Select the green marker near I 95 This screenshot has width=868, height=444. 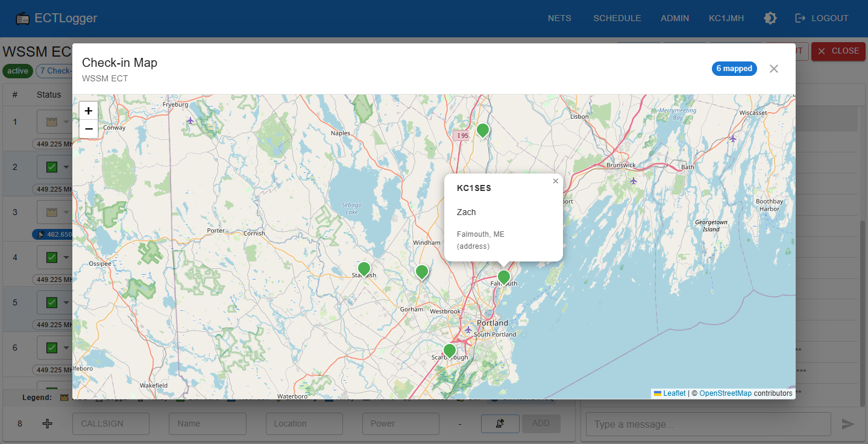point(482,130)
